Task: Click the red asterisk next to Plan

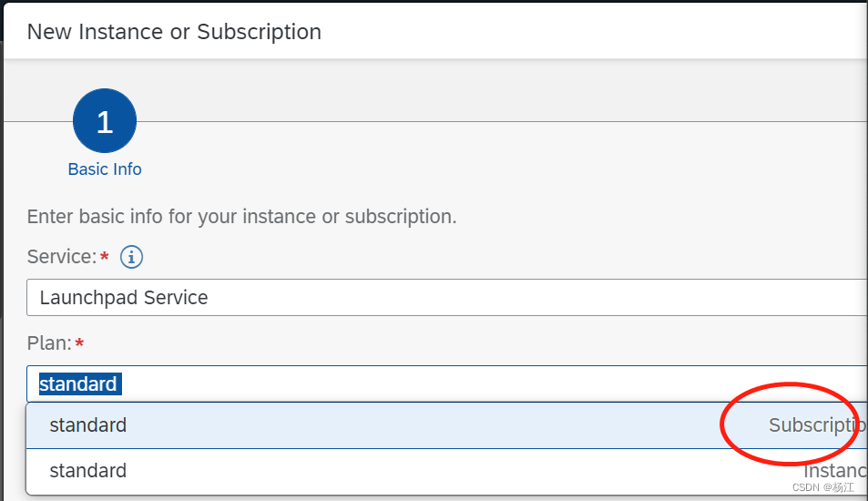Action: 79,343
